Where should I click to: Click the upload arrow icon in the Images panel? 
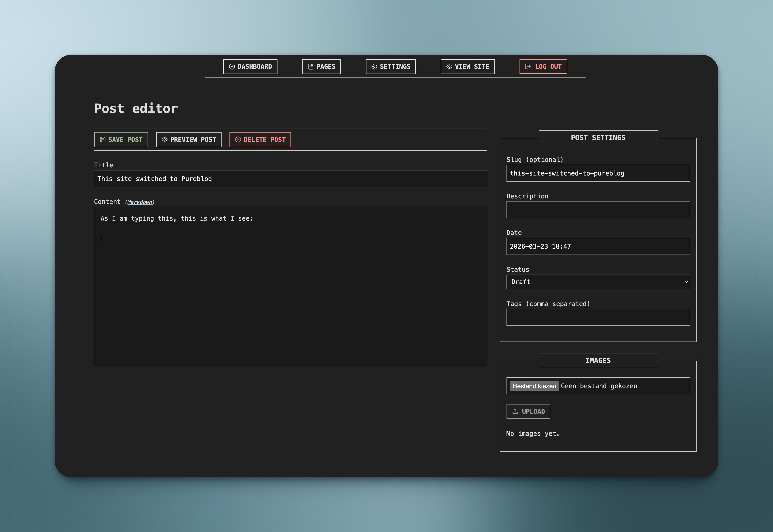[x=515, y=411]
